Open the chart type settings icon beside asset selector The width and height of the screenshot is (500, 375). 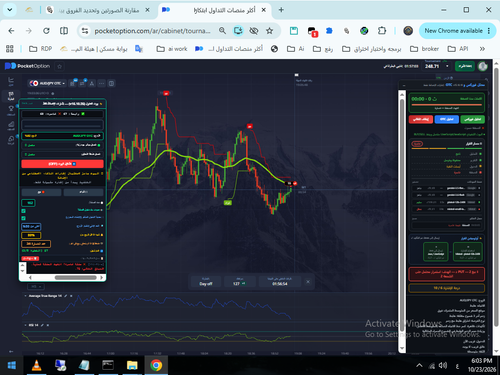[72, 83]
